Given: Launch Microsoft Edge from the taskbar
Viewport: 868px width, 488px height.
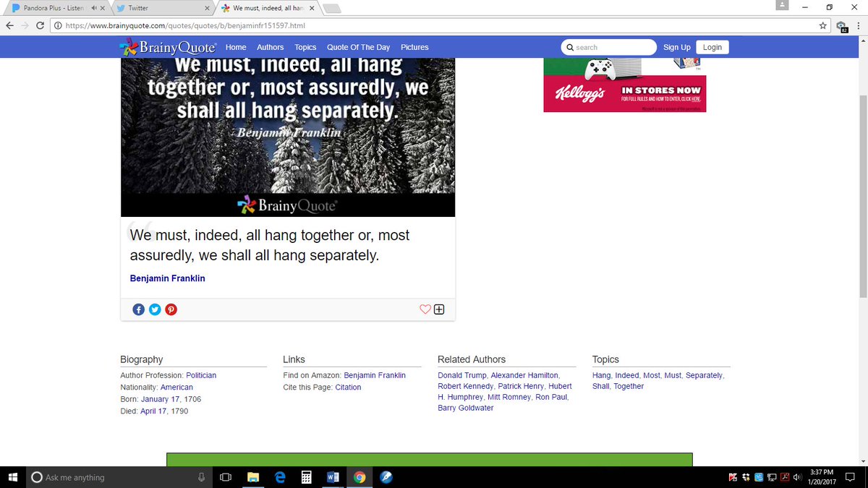Looking at the screenshot, I should point(280,477).
